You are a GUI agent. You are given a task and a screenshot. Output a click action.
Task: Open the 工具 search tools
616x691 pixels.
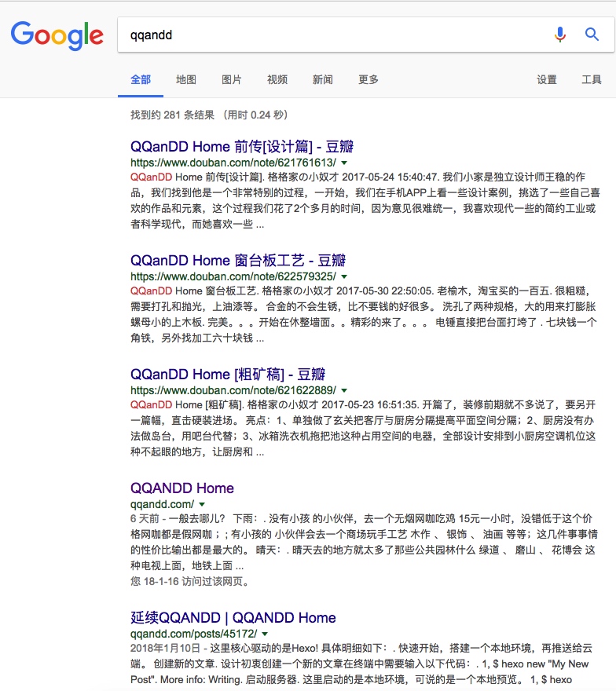pos(592,80)
